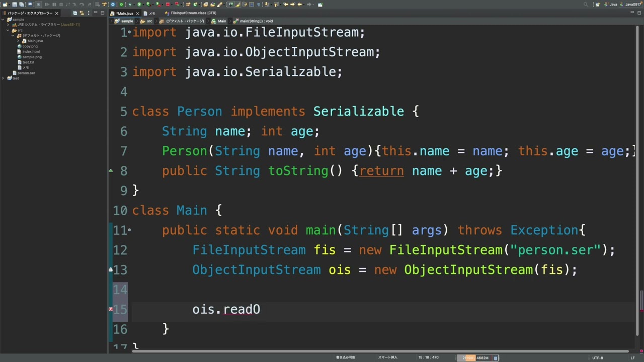This screenshot has width=644, height=362.
Task: Switch to the *Main.java editor tab
Action: [125, 14]
